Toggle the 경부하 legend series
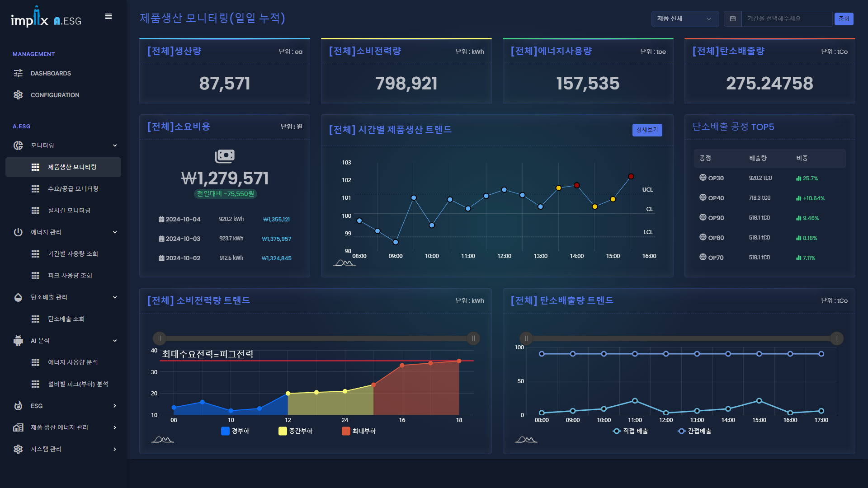The image size is (868, 488). pyautogui.click(x=235, y=431)
